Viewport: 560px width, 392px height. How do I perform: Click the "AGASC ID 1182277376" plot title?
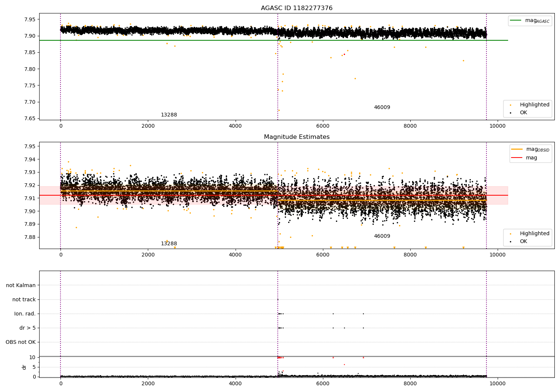pos(296,8)
